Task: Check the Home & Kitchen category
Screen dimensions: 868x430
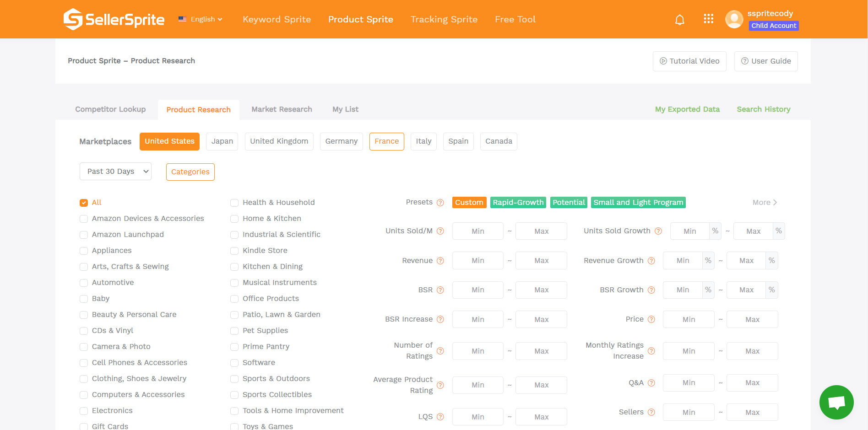Action: point(234,219)
